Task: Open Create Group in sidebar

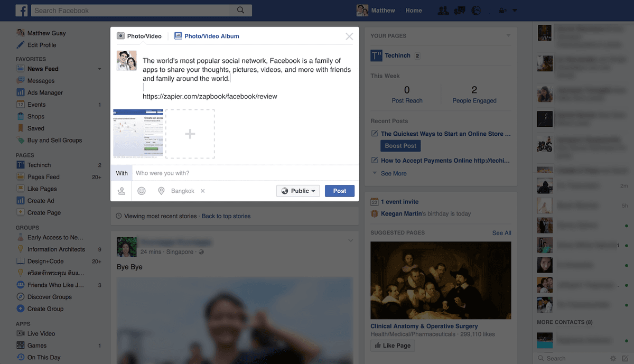Action: [45, 309]
